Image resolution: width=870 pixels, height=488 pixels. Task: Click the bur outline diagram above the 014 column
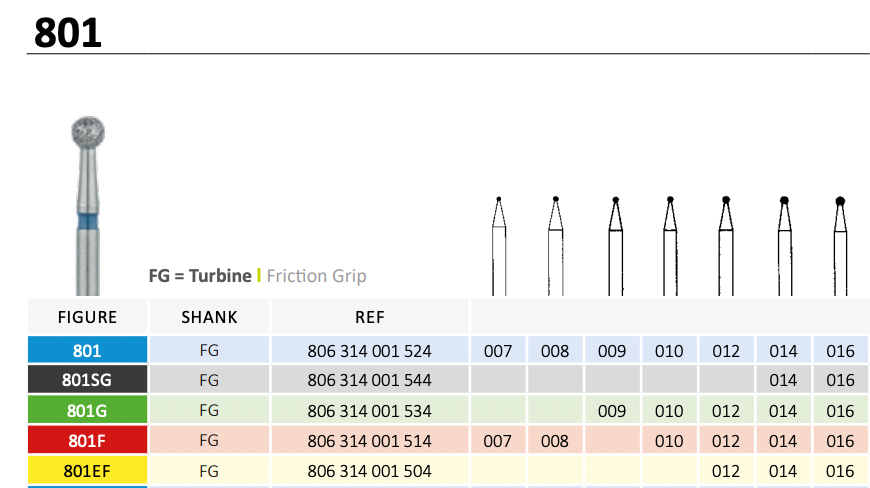tap(784, 243)
